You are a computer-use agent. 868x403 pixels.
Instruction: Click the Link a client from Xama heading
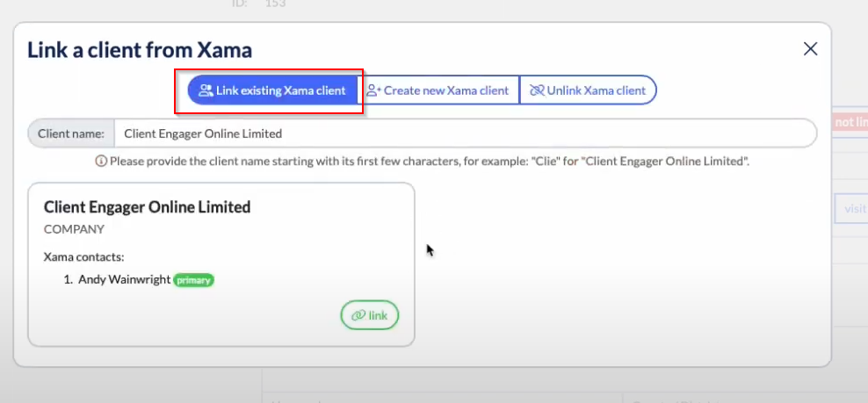(140, 50)
